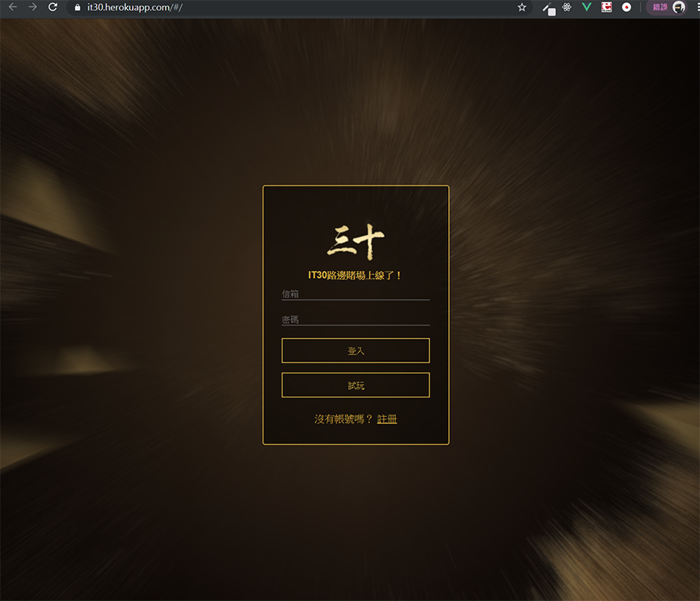Image resolution: width=700 pixels, height=601 pixels.
Task: Go forward using the browser forward arrow
Action: pos(33,7)
